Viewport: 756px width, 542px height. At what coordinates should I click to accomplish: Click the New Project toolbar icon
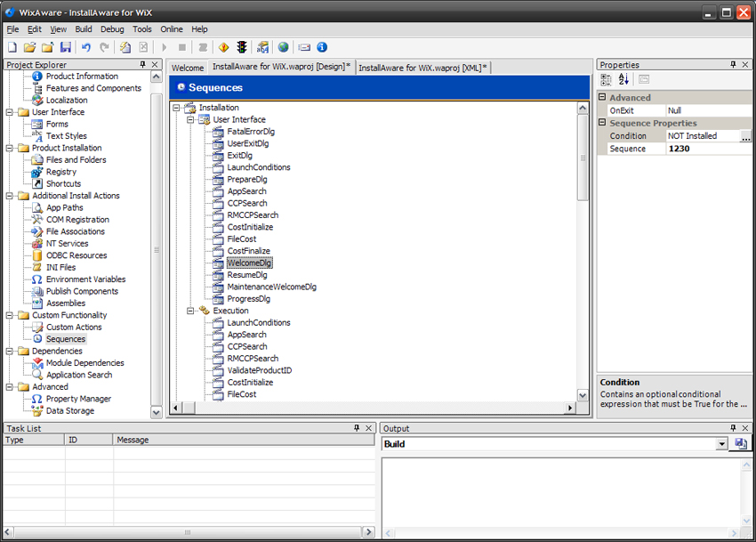12,47
